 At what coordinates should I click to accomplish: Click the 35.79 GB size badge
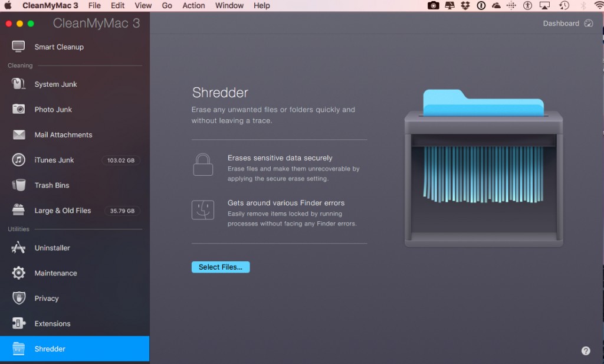click(x=122, y=211)
